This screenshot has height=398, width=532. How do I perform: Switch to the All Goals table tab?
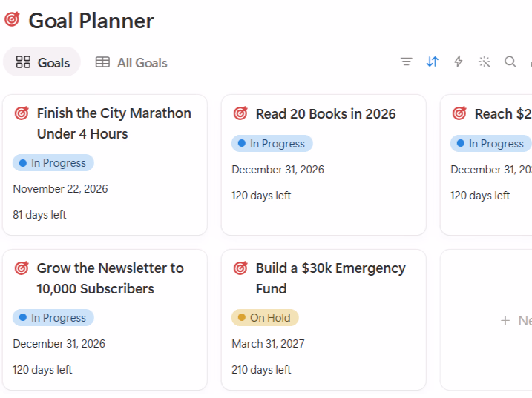click(x=131, y=63)
